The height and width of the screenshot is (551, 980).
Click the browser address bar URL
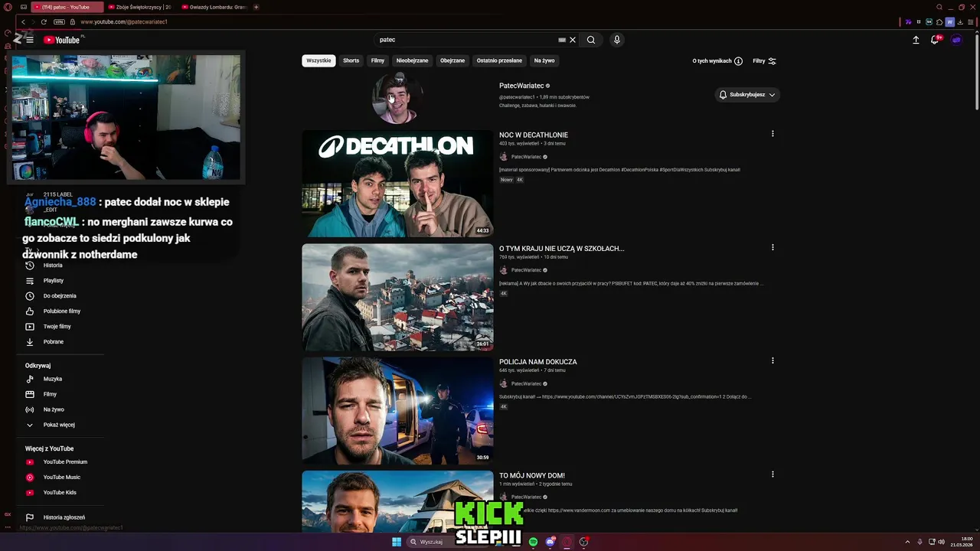(x=123, y=22)
